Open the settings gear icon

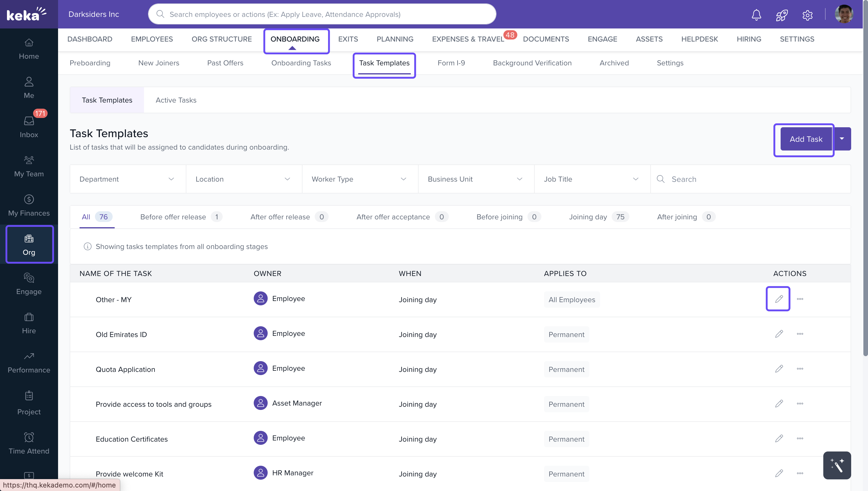(807, 15)
